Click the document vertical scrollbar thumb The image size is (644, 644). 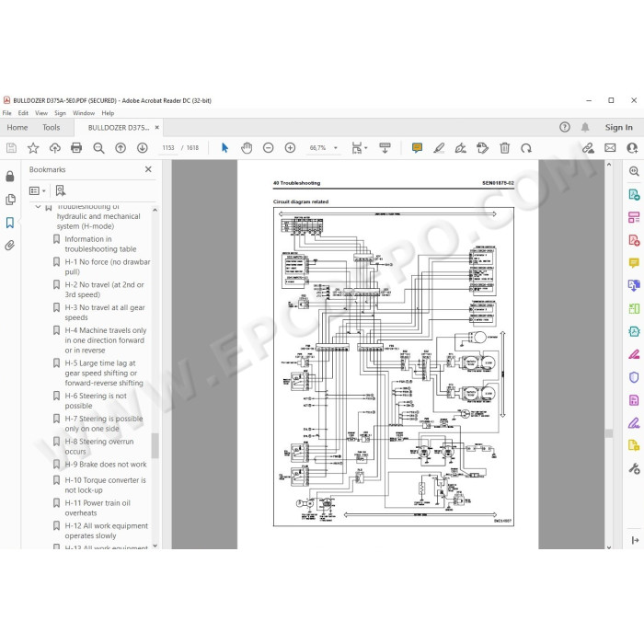(x=609, y=433)
